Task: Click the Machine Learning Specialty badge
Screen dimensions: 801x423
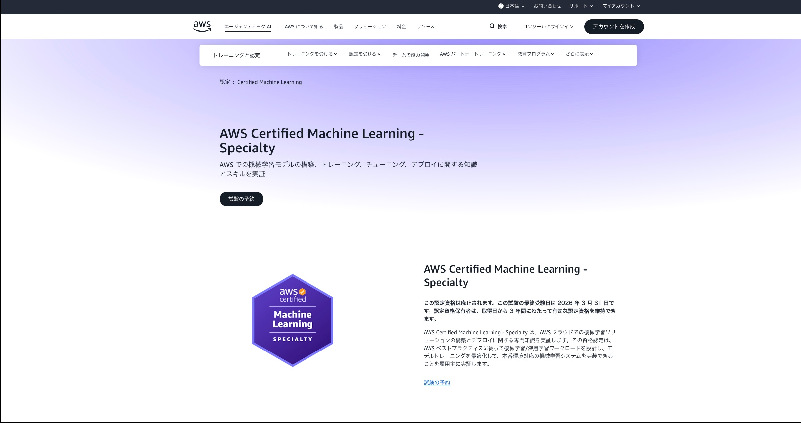Action: [x=292, y=320]
